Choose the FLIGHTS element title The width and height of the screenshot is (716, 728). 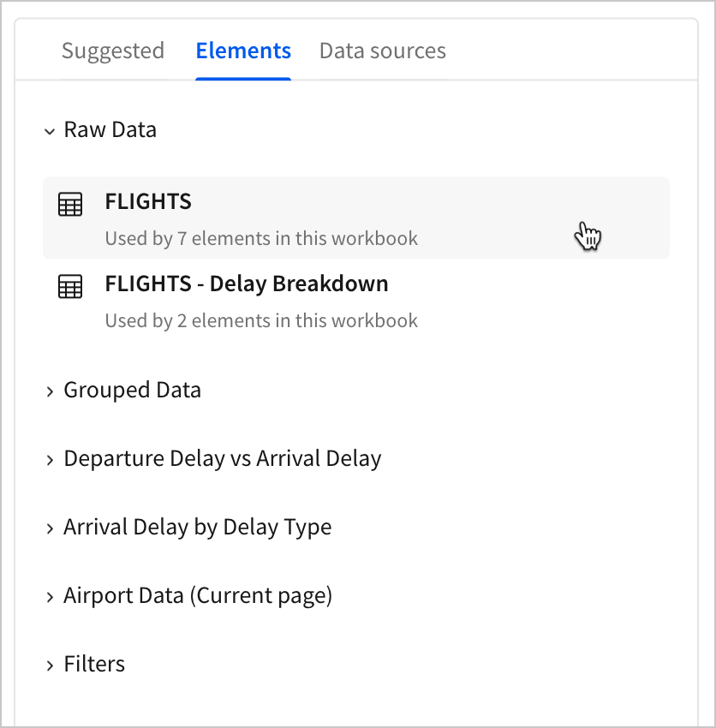148,202
